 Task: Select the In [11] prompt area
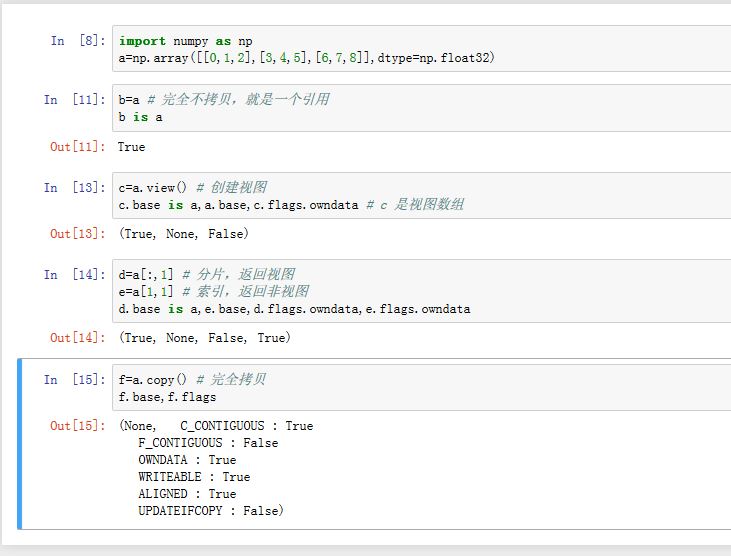tap(73, 100)
